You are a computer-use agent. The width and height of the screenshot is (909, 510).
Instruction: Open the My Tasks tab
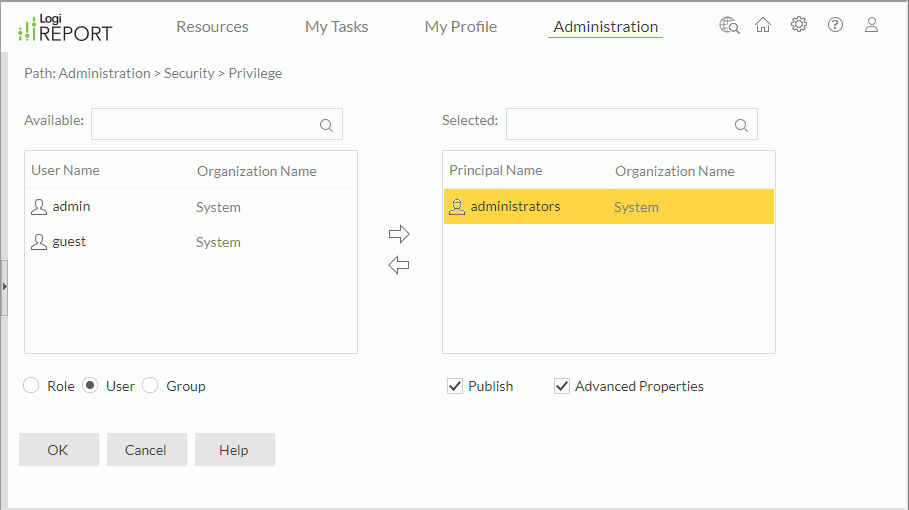click(336, 27)
